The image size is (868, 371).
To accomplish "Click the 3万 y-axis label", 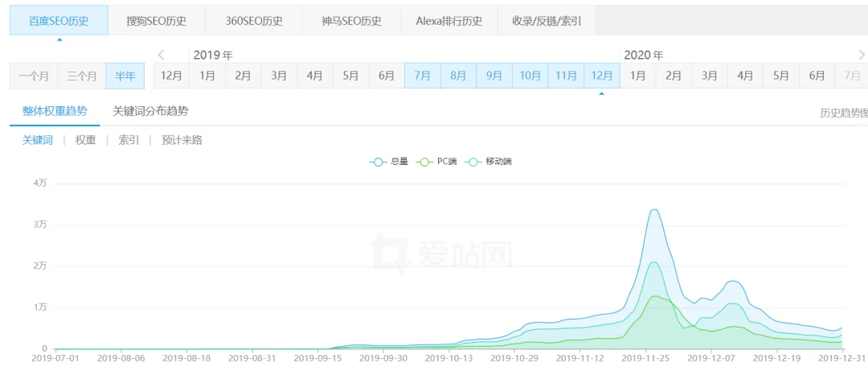I will tap(40, 225).
